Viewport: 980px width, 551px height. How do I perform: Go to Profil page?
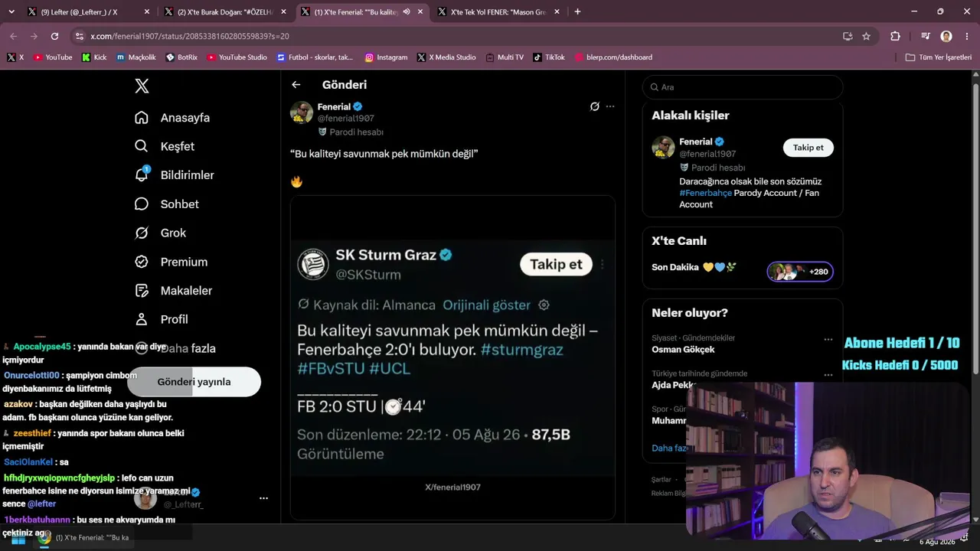162,319
